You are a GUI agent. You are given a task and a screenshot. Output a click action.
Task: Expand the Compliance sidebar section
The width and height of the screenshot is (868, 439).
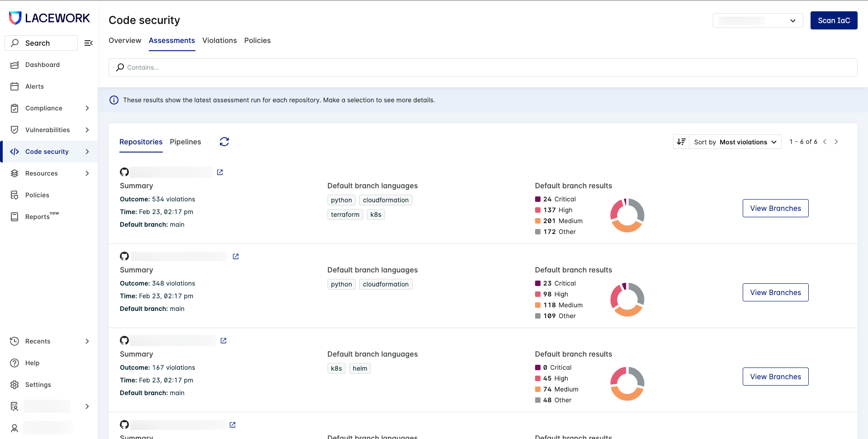[87, 108]
